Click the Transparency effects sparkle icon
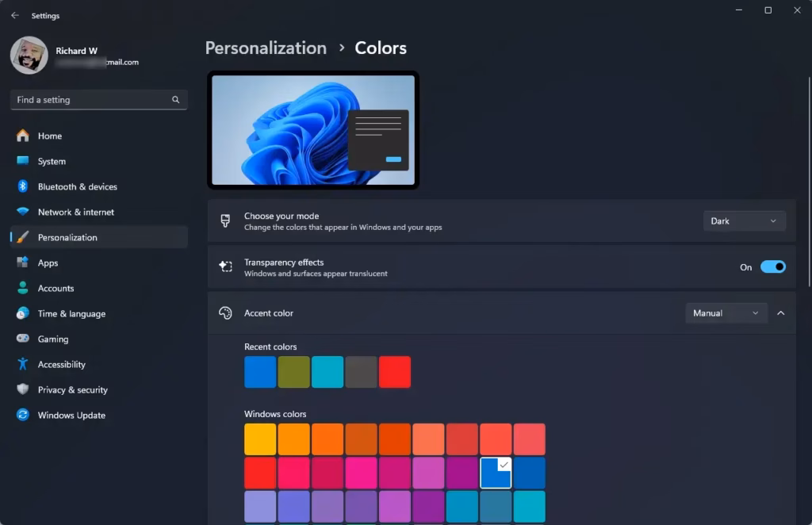 tap(225, 266)
